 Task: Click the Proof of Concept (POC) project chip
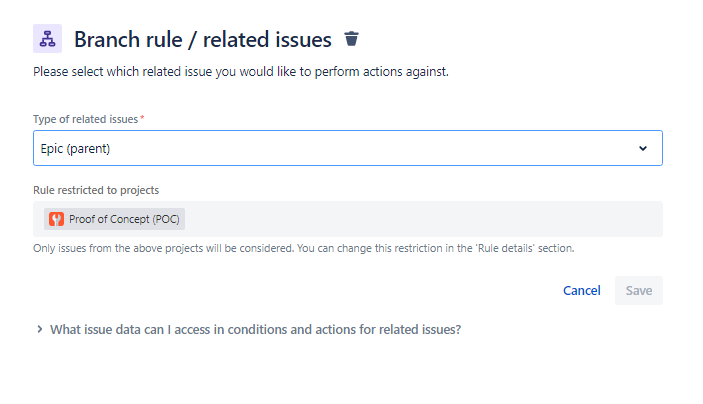114,219
